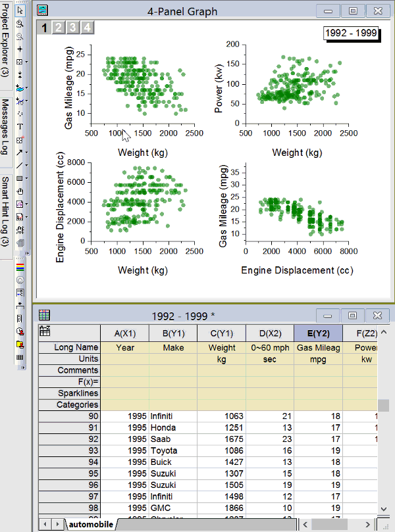Screen dimensions: 395x532
Task: Click the color scale rainbow icon
Action: point(20,268)
